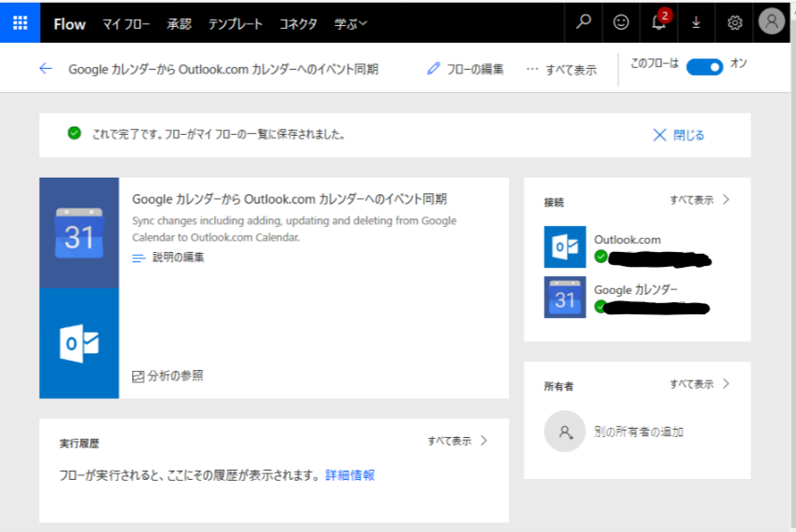Open the 詳細情報 link
796x532 pixels.
point(350,475)
